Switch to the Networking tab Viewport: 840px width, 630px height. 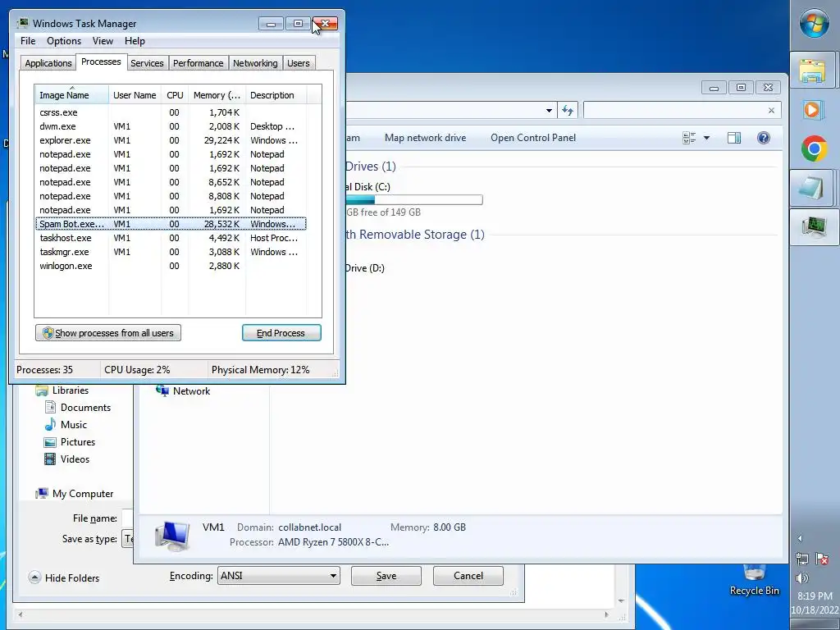[x=255, y=62]
